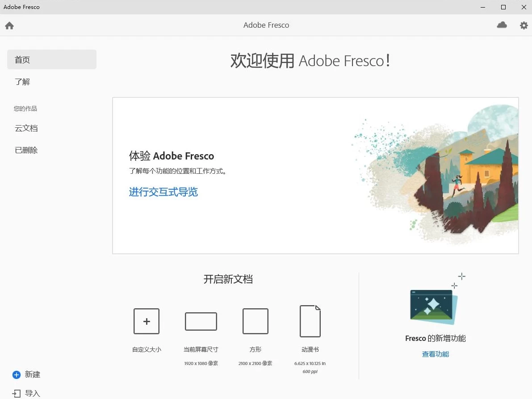Click the 新建 text label

tap(33, 374)
